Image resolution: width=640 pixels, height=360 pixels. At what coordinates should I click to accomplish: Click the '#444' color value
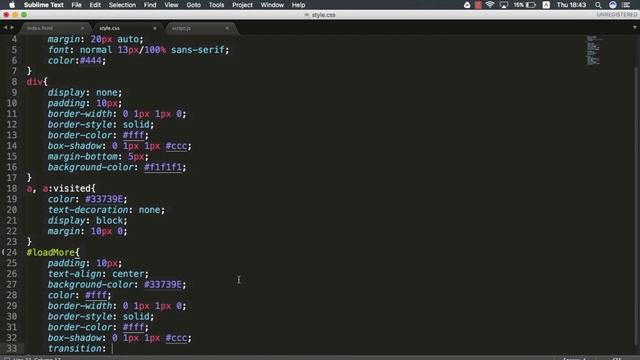[x=91, y=60]
